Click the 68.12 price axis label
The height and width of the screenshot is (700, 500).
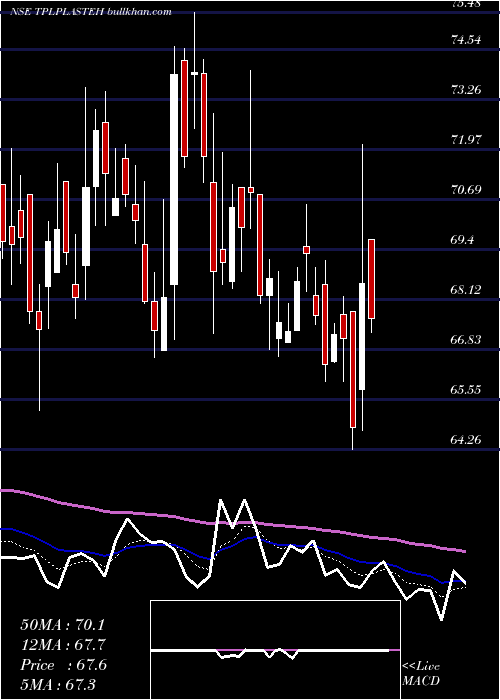point(467,290)
